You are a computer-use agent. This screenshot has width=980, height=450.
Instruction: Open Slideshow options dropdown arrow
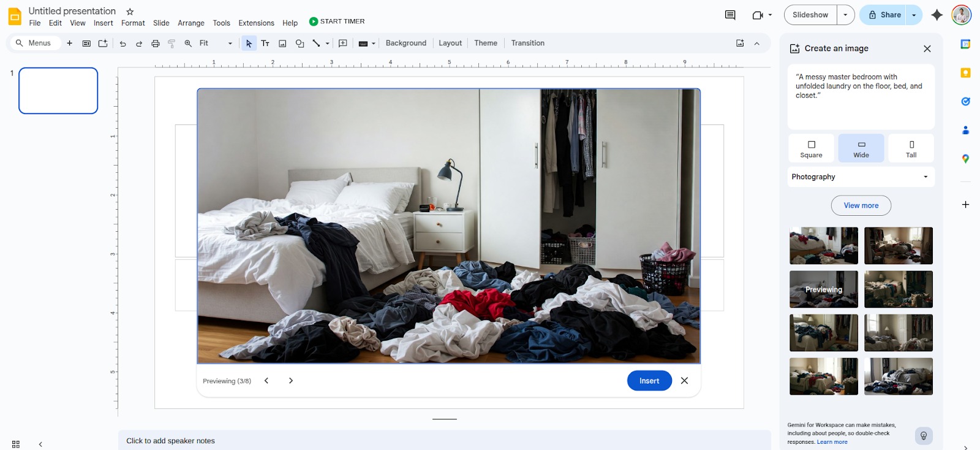845,15
